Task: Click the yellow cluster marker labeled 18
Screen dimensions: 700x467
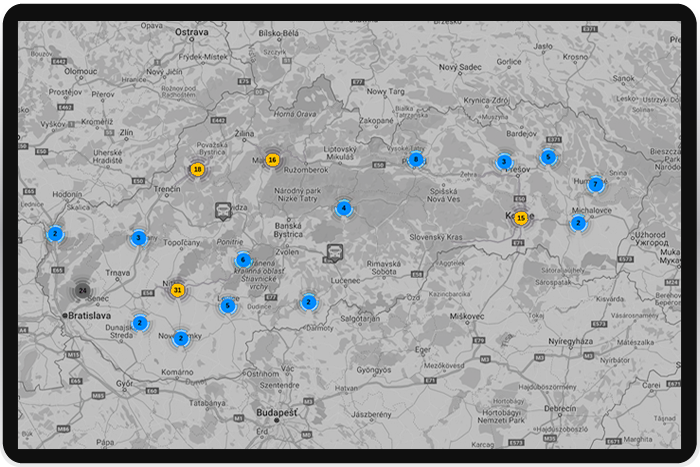Action: click(x=197, y=170)
